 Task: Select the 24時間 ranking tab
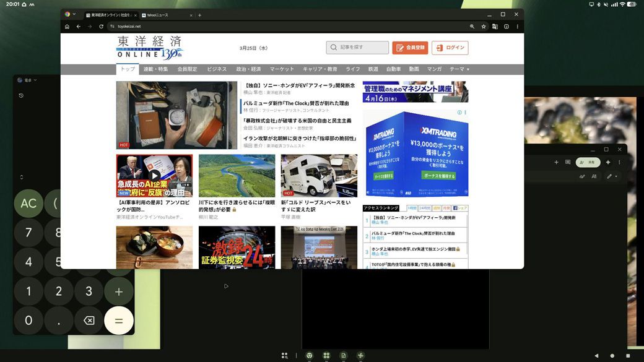tap(424, 209)
